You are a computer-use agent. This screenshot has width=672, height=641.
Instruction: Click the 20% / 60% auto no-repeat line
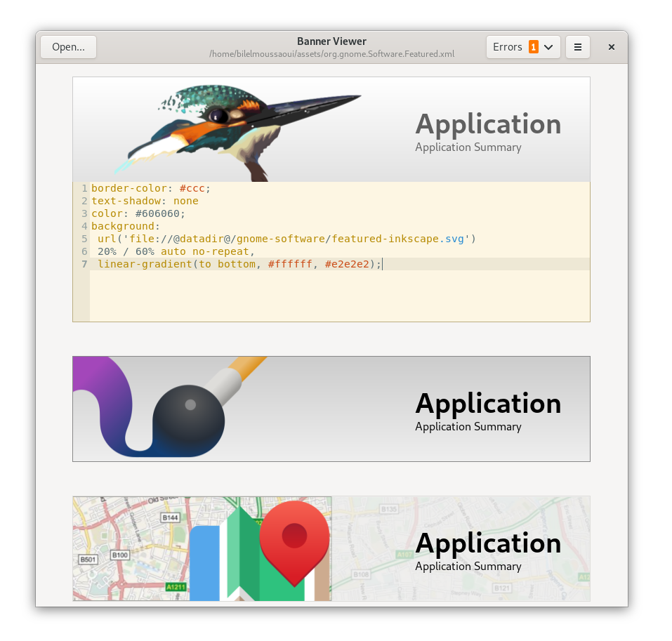tap(176, 251)
